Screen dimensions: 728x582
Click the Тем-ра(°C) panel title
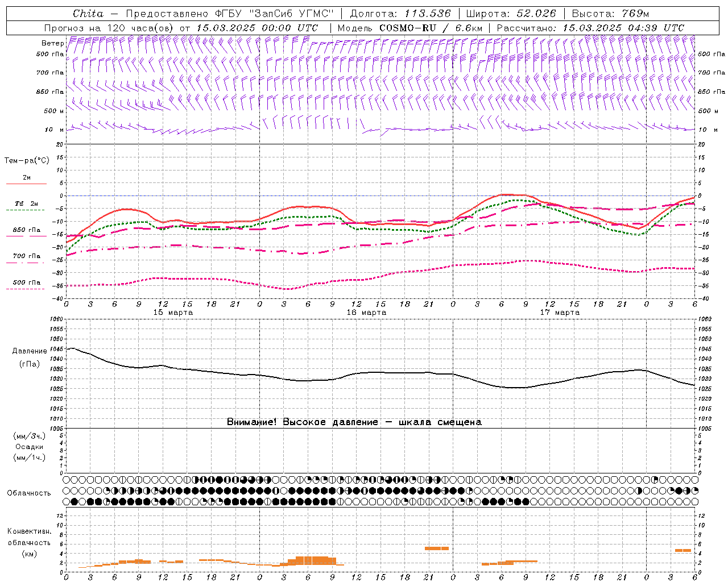point(27,161)
